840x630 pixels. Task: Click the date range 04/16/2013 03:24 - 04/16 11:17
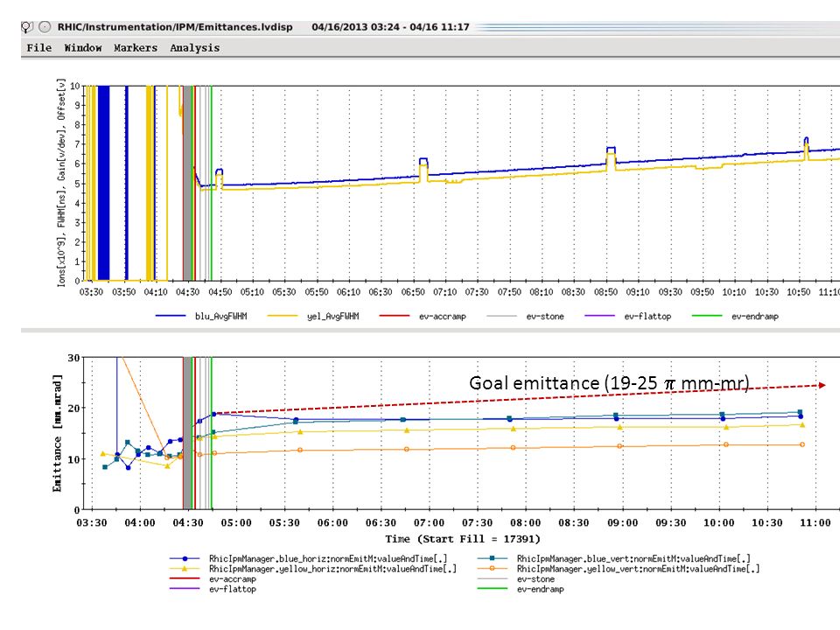390,27
